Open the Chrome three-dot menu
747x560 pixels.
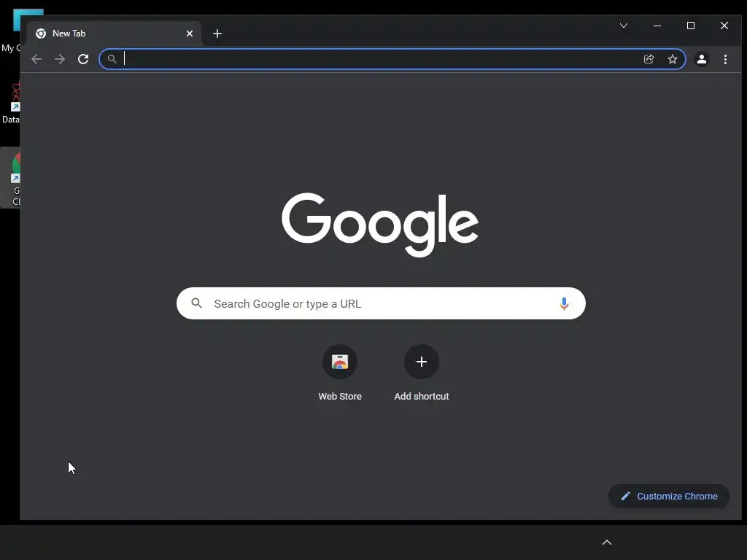tap(725, 59)
